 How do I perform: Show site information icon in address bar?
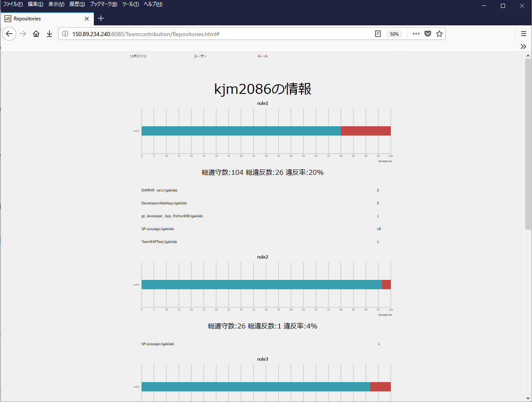(x=65, y=34)
